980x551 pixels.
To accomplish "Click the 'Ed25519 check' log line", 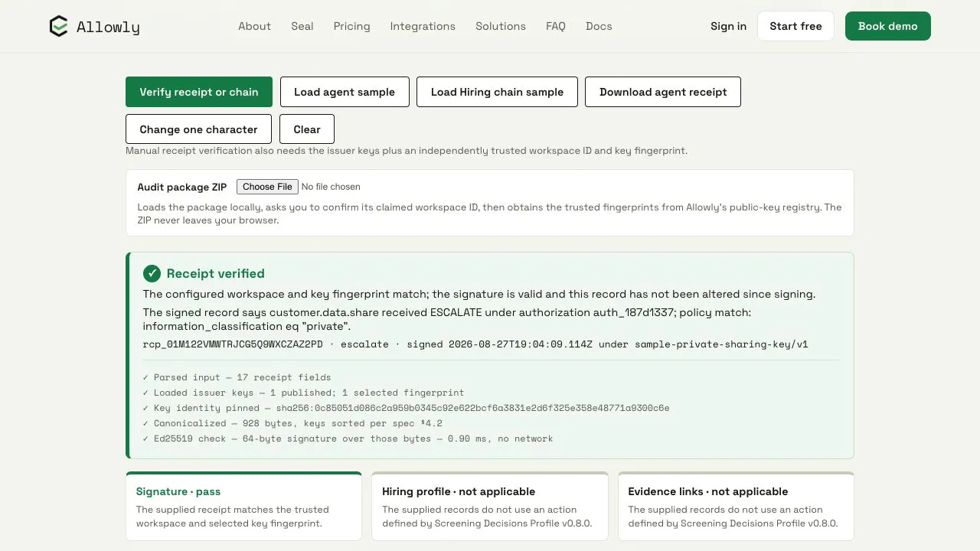I will (x=348, y=439).
